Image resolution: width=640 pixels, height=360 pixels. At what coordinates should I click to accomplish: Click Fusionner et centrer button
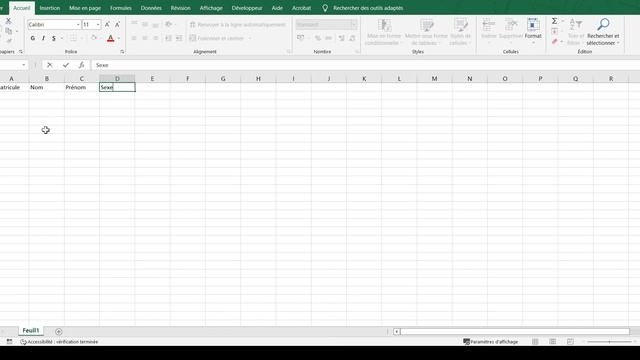pos(216,38)
